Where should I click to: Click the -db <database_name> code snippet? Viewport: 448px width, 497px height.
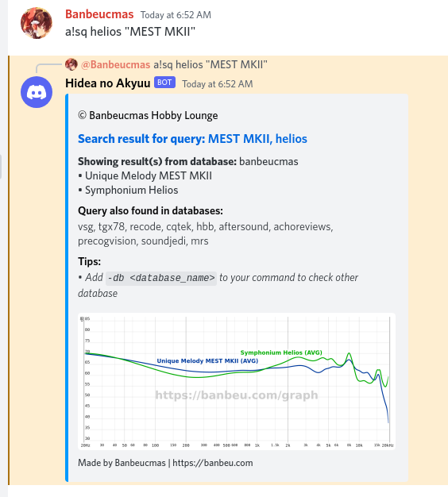[161, 278]
